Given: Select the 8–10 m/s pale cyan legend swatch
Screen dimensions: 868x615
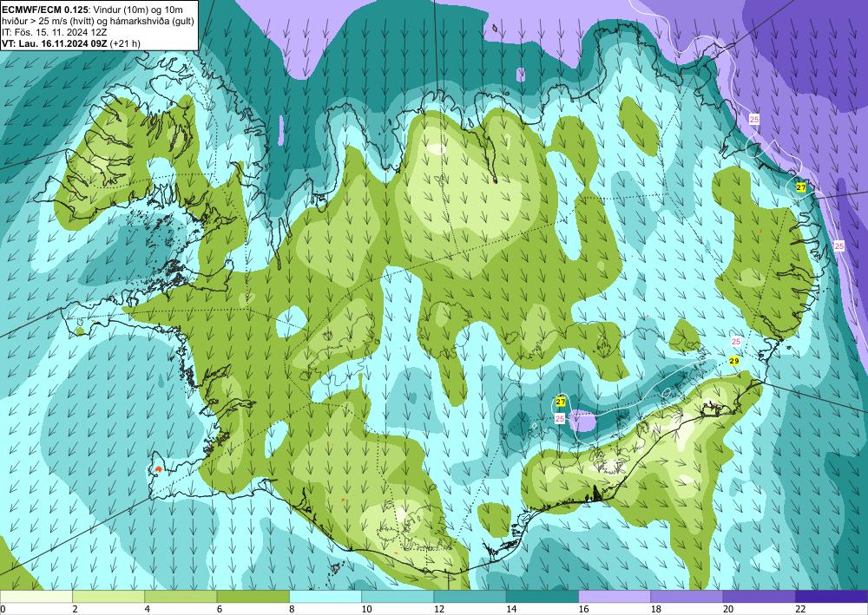Looking at the screenshot, I should pyautogui.click(x=325, y=596).
